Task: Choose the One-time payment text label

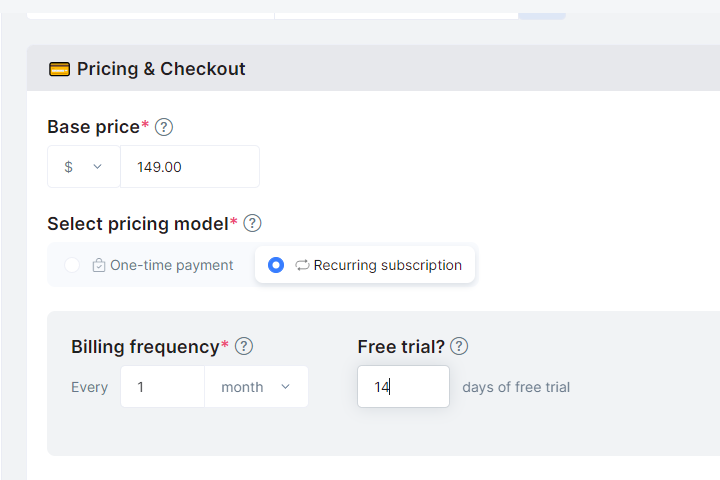Action: (x=172, y=266)
